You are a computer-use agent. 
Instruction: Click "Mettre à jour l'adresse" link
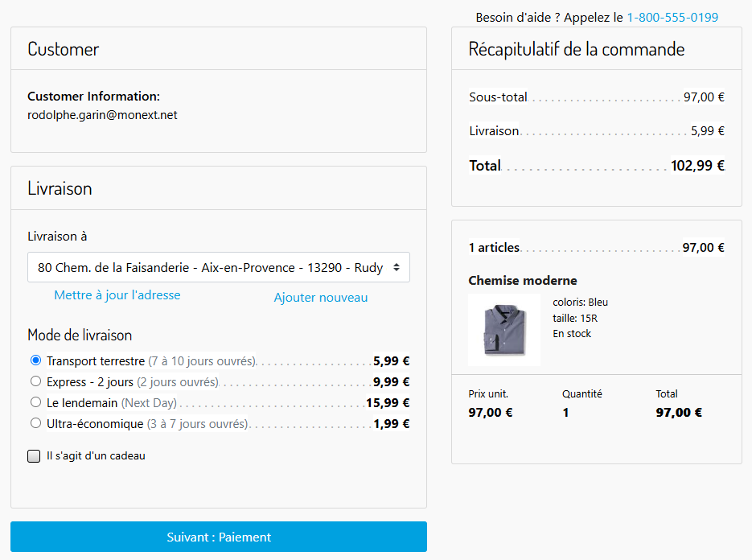pos(117,295)
